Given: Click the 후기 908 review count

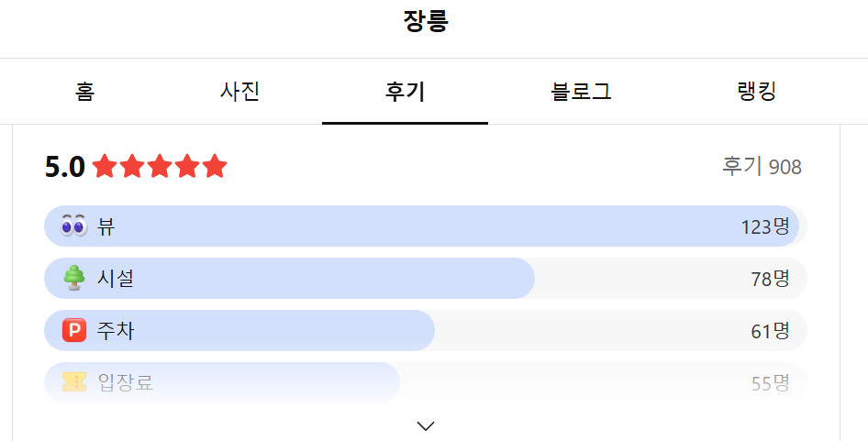Looking at the screenshot, I should [x=762, y=167].
